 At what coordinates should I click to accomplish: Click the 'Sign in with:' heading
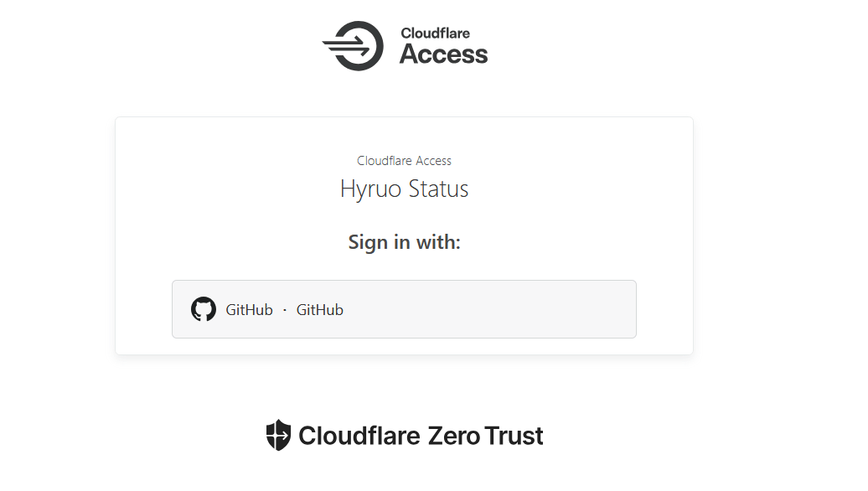(x=404, y=242)
